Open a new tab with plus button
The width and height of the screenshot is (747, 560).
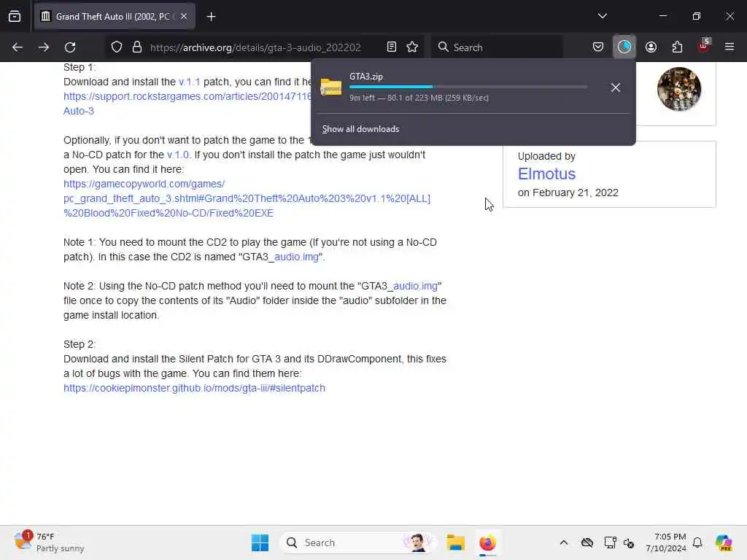click(x=211, y=17)
